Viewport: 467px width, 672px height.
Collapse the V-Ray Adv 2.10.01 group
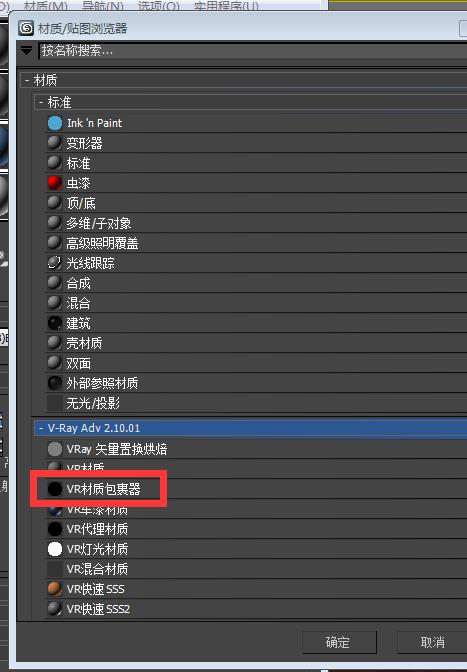click(41, 428)
